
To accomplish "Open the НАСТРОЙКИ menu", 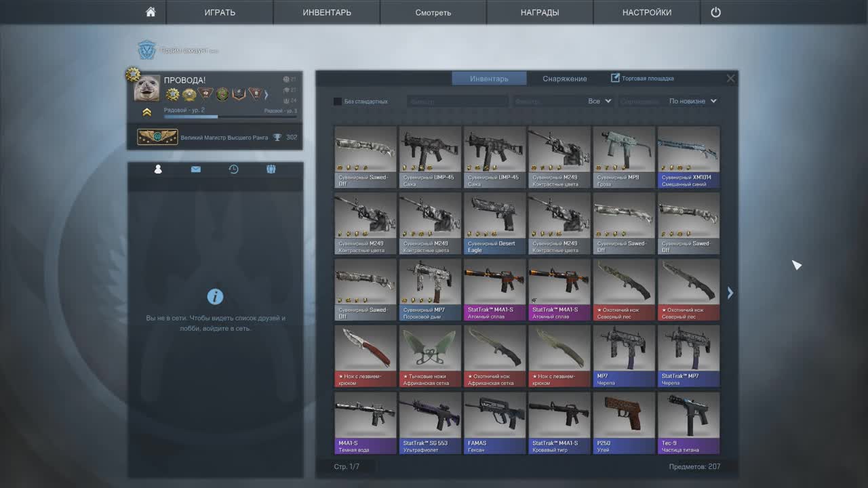I will pos(647,12).
